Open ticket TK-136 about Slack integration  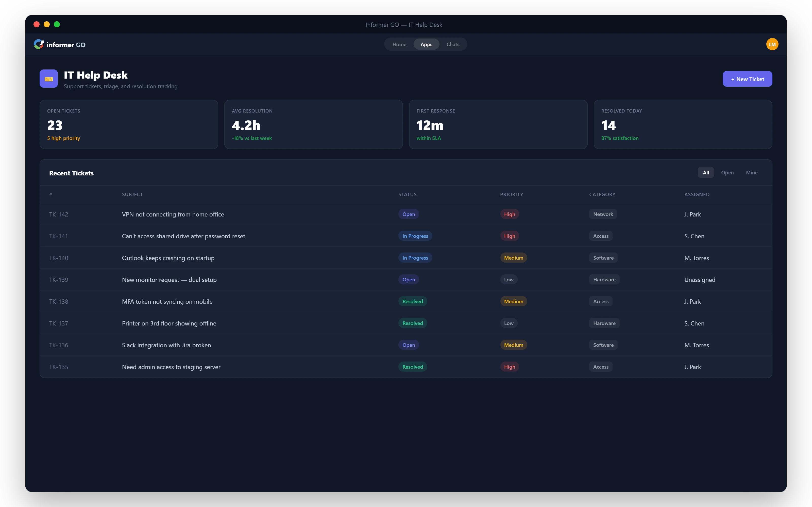[x=166, y=345]
